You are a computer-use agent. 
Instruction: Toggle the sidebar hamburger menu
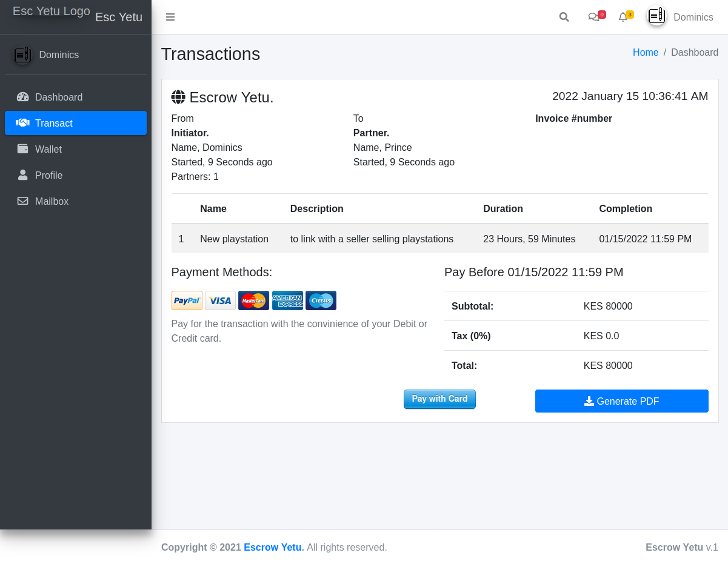[x=170, y=17]
